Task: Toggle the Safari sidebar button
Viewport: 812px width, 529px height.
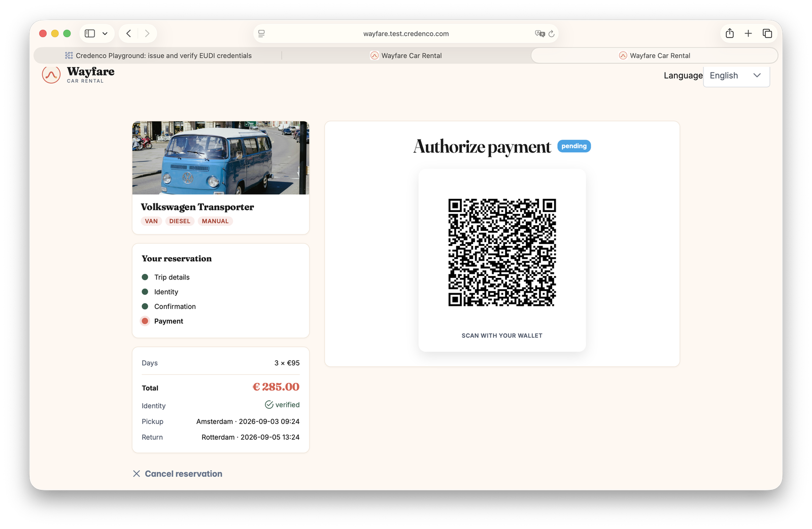Action: (x=90, y=33)
